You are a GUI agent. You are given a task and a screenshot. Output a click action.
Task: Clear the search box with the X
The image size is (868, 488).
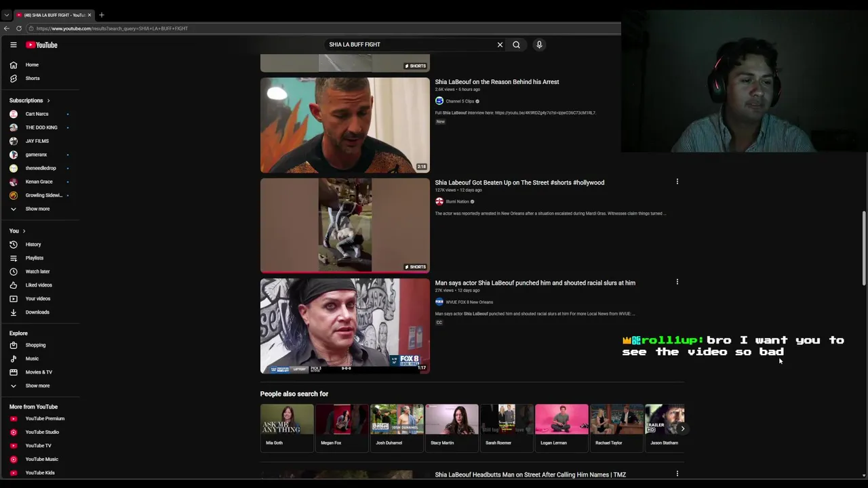coord(500,45)
